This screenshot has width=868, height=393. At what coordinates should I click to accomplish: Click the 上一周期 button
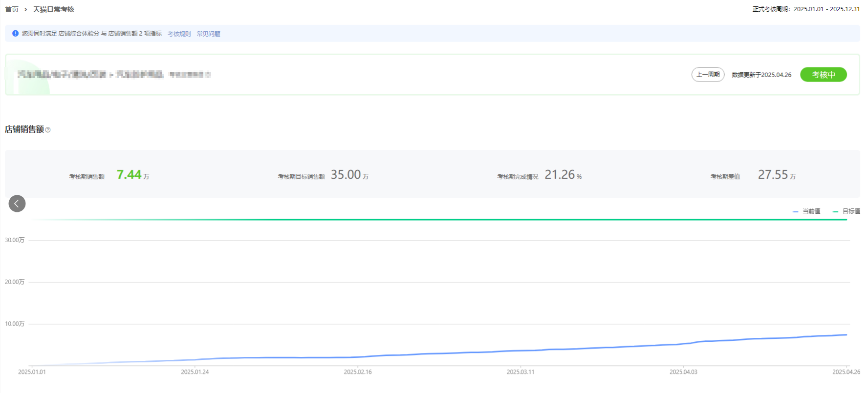[x=708, y=75]
